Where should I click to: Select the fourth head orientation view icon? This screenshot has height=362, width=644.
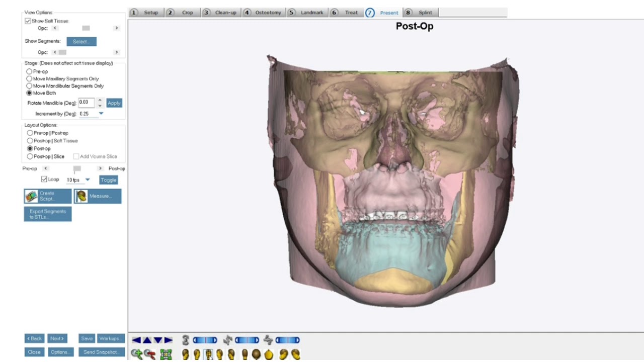[x=219, y=354]
